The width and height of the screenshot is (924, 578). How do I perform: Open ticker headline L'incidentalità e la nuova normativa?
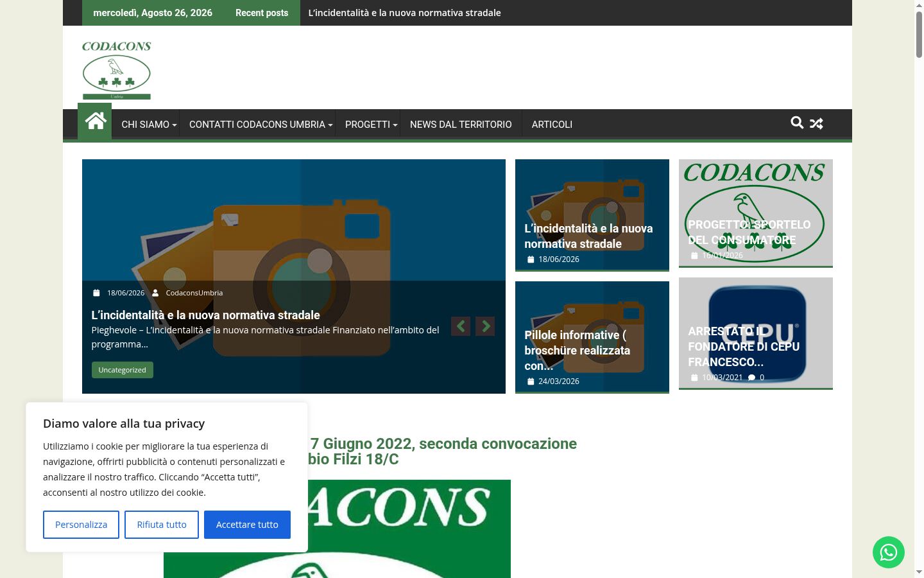click(404, 13)
